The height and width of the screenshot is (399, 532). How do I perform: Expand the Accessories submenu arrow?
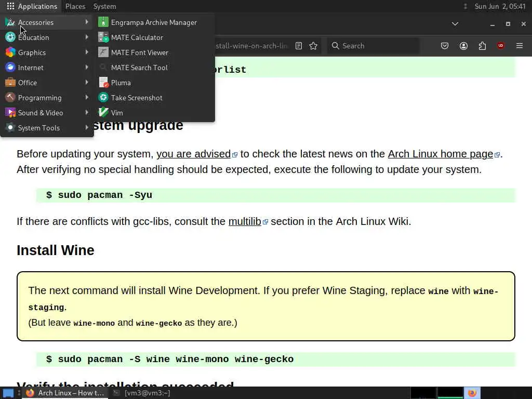click(x=87, y=22)
